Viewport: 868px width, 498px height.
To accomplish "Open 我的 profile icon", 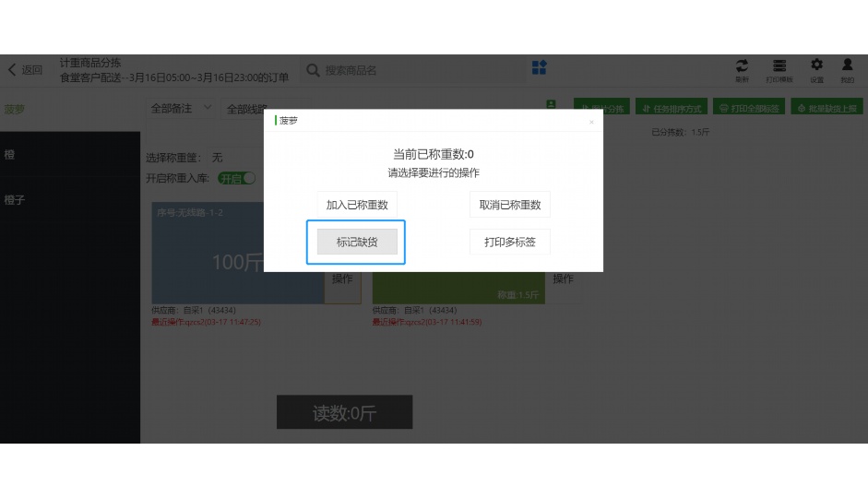I will point(847,71).
